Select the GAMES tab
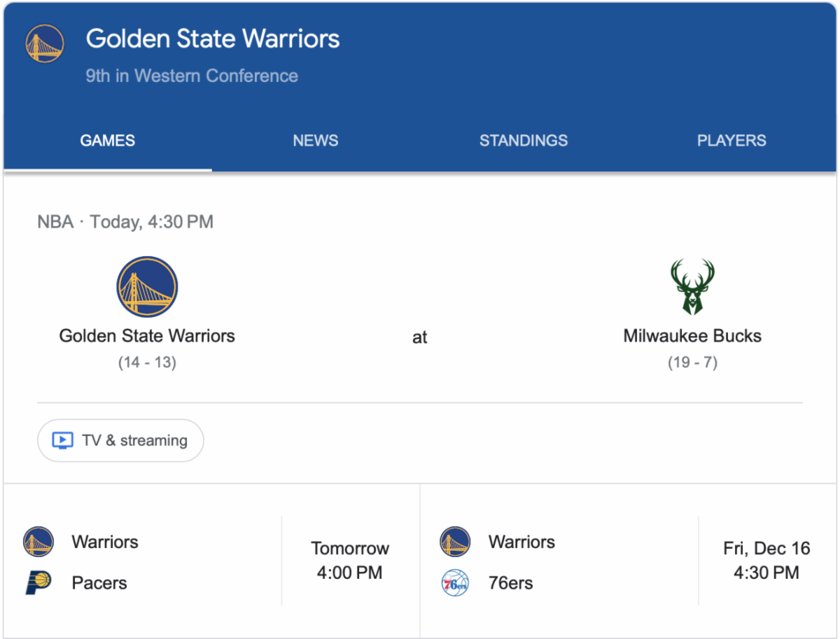840x639 pixels. tap(108, 141)
